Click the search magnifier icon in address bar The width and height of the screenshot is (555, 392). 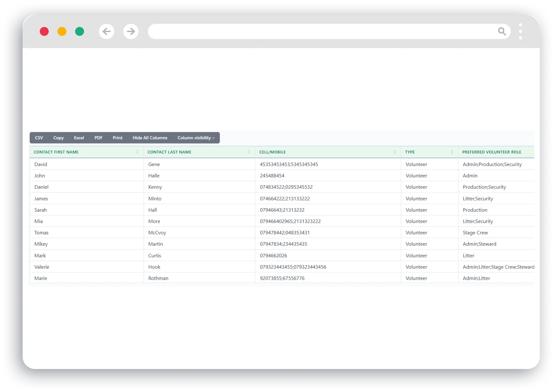point(502,31)
